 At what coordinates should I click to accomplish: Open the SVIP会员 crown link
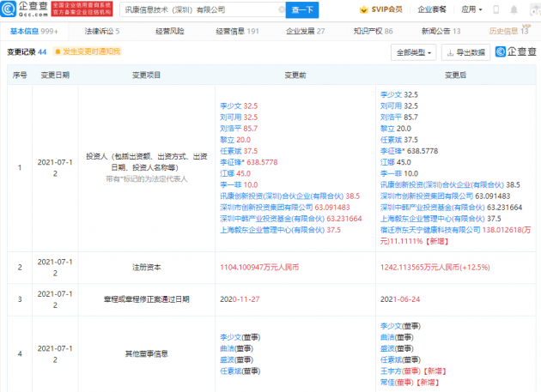tap(380, 9)
